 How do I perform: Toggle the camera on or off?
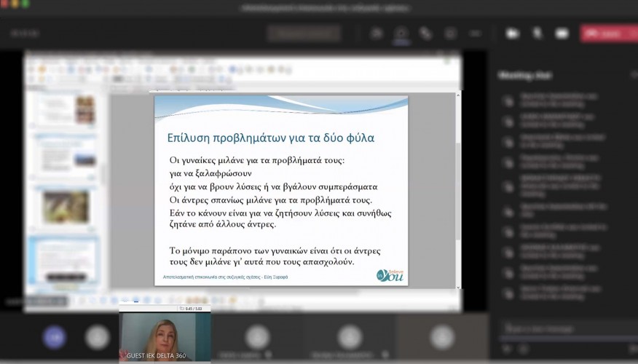[x=513, y=33]
